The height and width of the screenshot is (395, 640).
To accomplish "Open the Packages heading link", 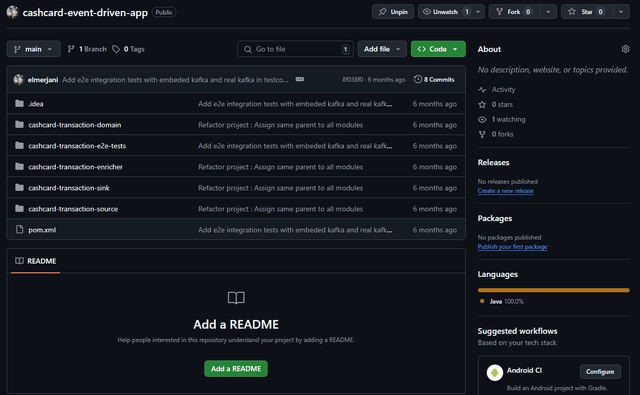I will point(495,218).
